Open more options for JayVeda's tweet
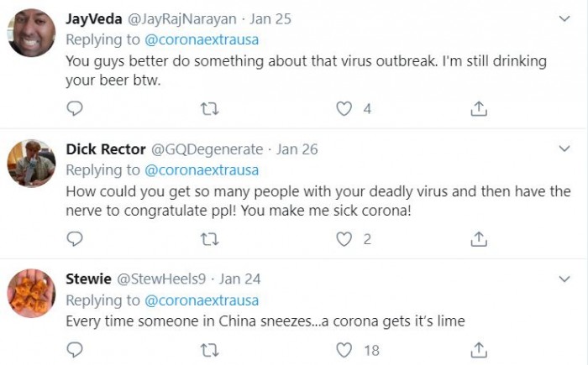 [564, 18]
